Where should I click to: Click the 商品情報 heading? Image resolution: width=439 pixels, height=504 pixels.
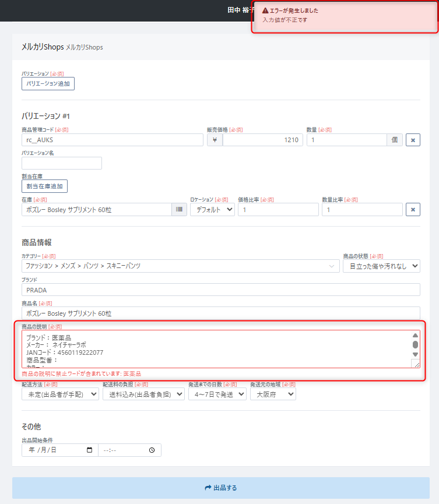(36, 242)
